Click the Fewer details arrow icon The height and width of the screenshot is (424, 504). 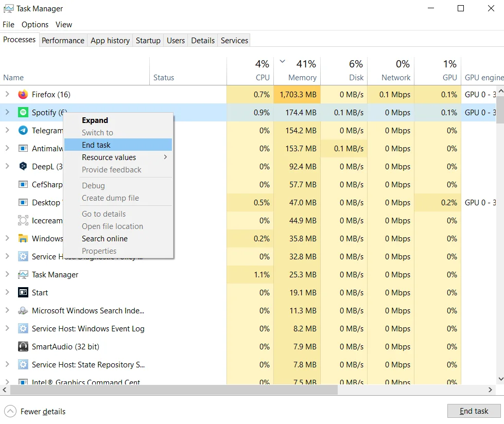click(x=10, y=411)
